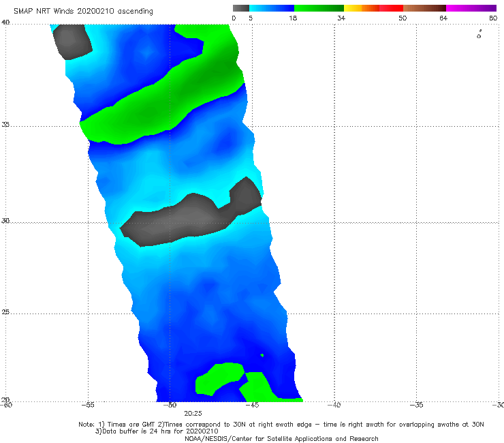Click the longitude label '-55'

[88, 405]
